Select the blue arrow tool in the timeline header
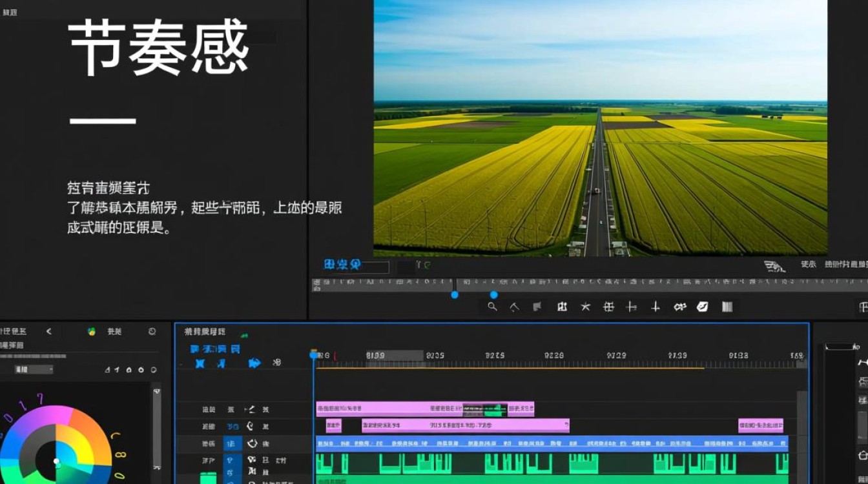 tap(254, 363)
